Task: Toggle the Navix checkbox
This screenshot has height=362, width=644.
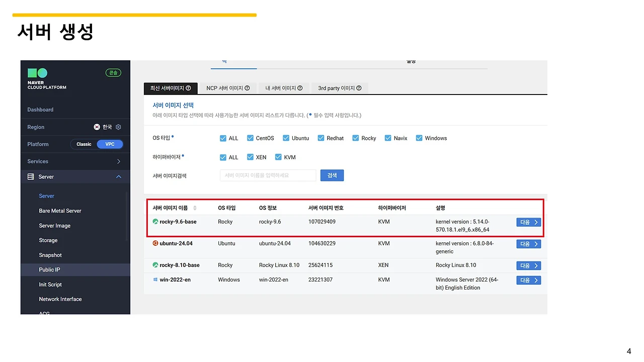Action: pos(388,138)
